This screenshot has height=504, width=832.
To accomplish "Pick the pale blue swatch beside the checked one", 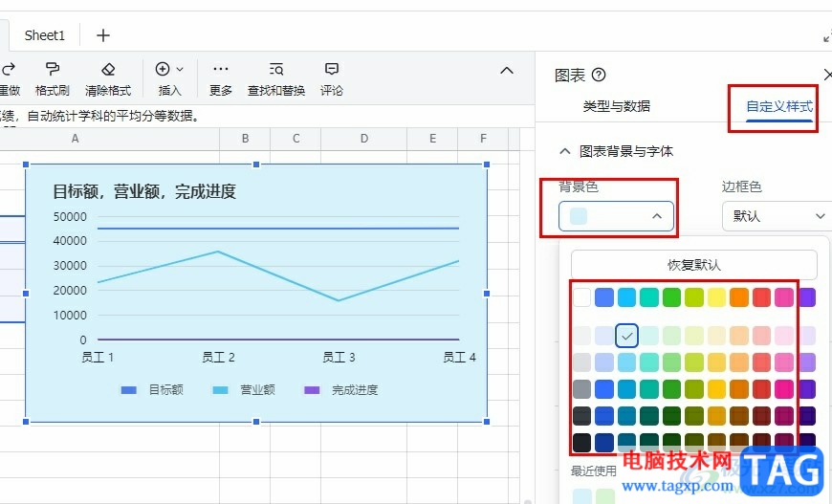I will (x=604, y=336).
